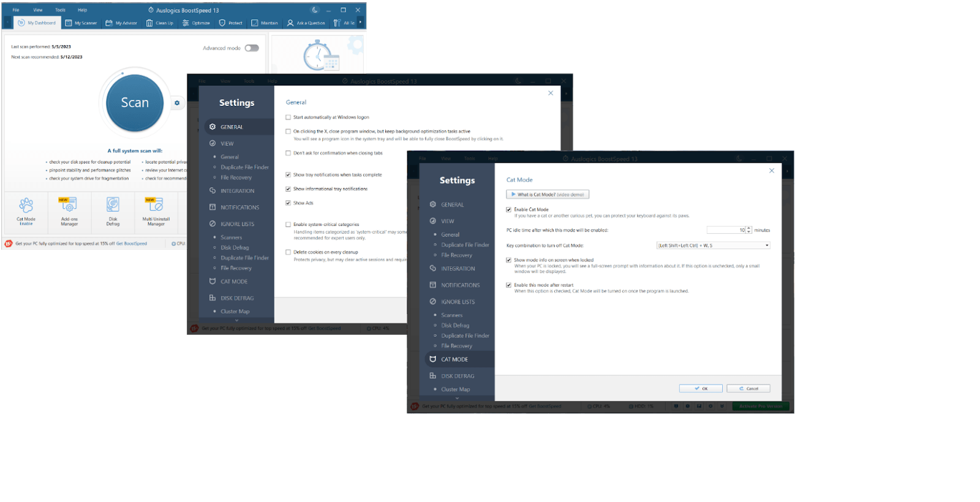Screen dimensions: 980x502
Task: Open the All Tools wrench tab
Action: pyautogui.click(x=344, y=23)
